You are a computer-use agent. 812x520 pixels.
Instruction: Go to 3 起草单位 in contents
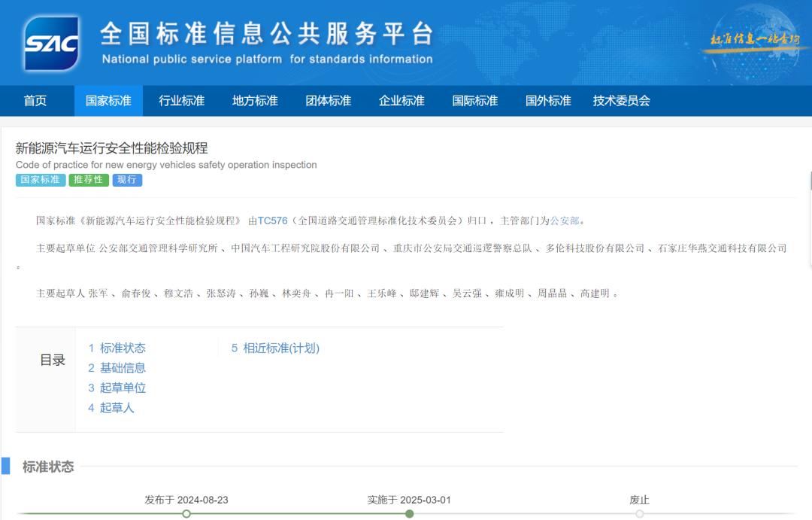[x=117, y=388]
